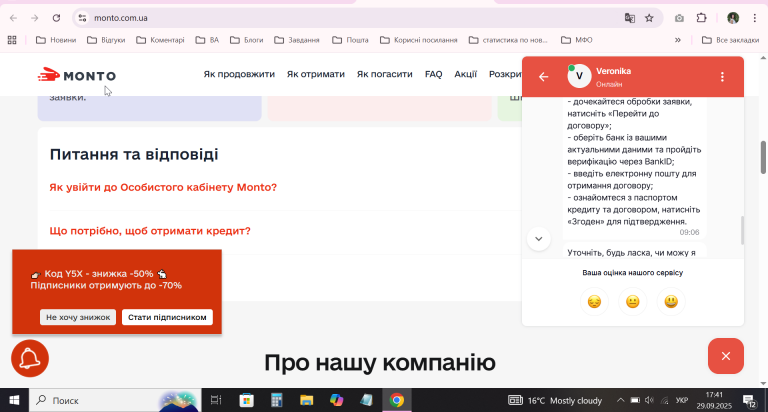Show more bookmarks with double chevron
768x412 pixels.
(678, 40)
